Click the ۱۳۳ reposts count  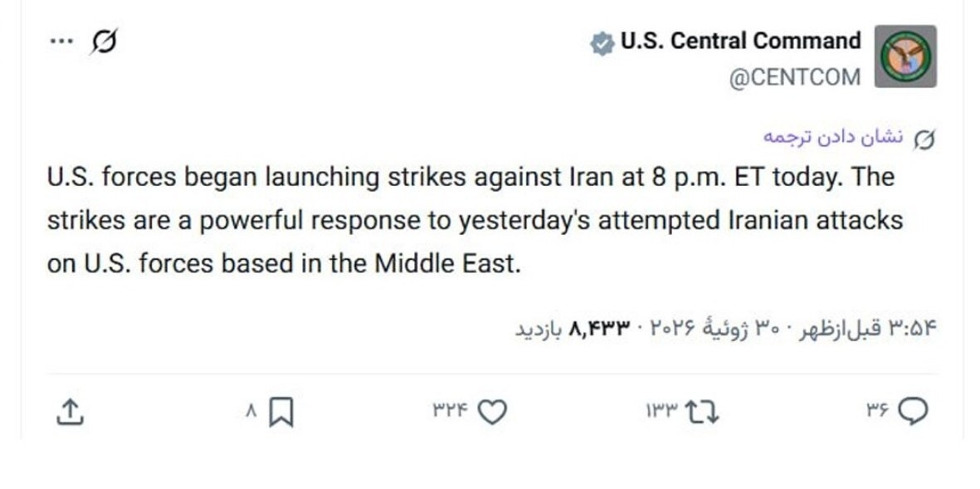[x=662, y=411]
